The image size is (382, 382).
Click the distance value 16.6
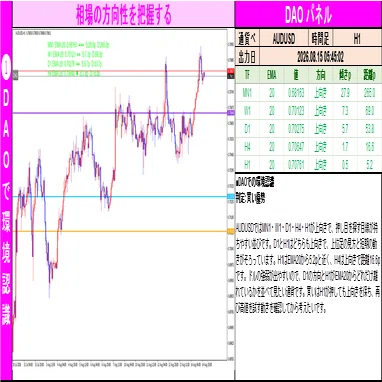pos(369,147)
